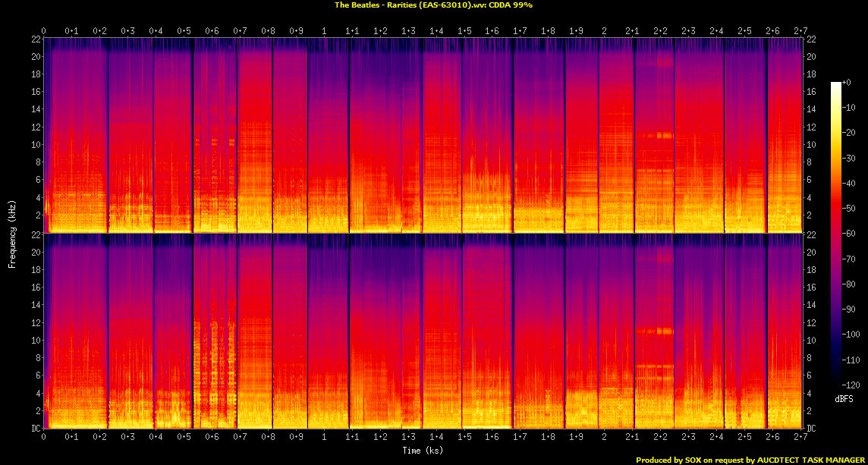The width and height of the screenshot is (868, 465).
Task: Select the "Time (ks)" axis label
Action: click(x=422, y=450)
